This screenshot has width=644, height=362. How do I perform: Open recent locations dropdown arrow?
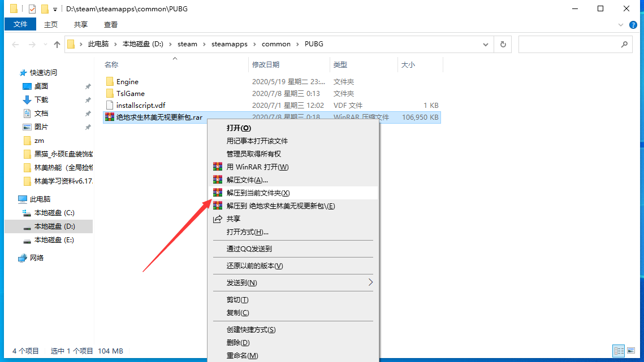tap(45, 44)
